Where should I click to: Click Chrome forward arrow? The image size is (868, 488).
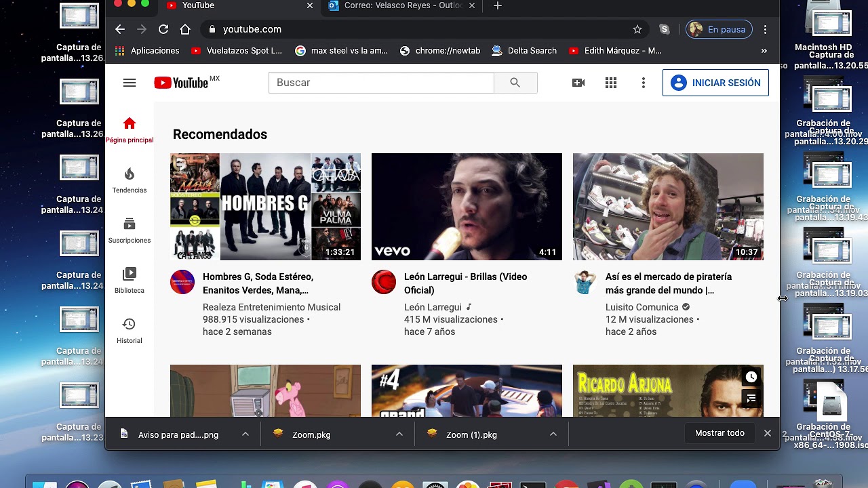[x=142, y=29]
